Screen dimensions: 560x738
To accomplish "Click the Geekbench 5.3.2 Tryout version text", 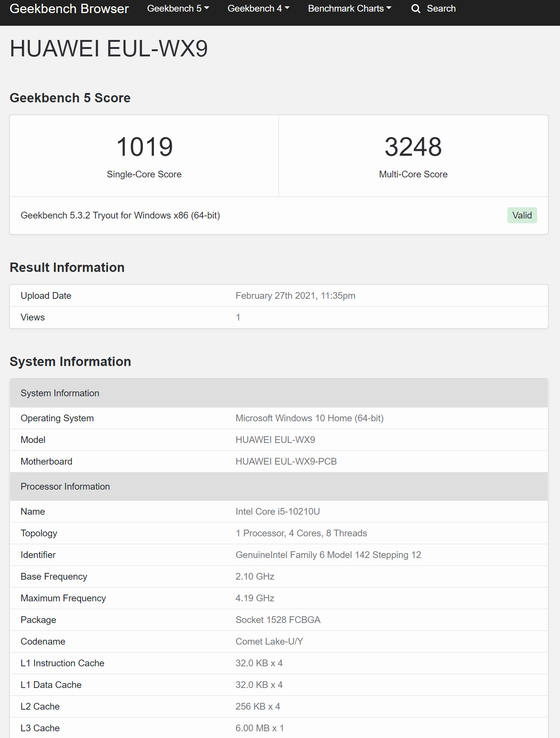I will click(x=120, y=215).
